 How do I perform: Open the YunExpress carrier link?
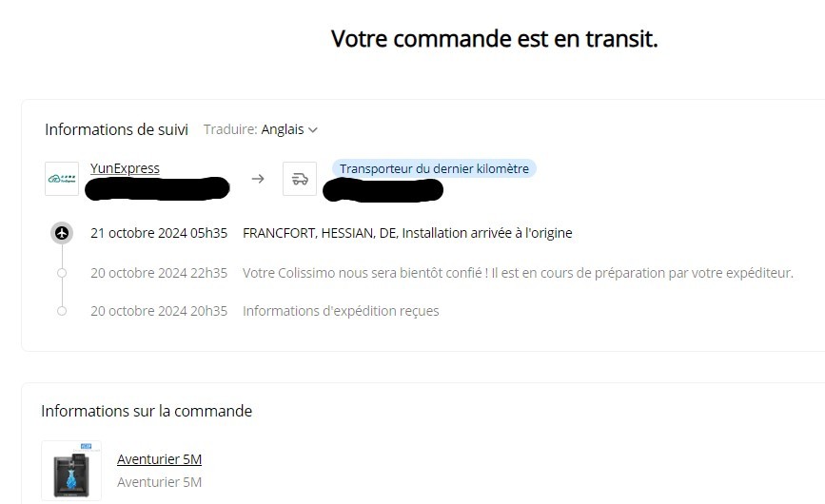(125, 168)
